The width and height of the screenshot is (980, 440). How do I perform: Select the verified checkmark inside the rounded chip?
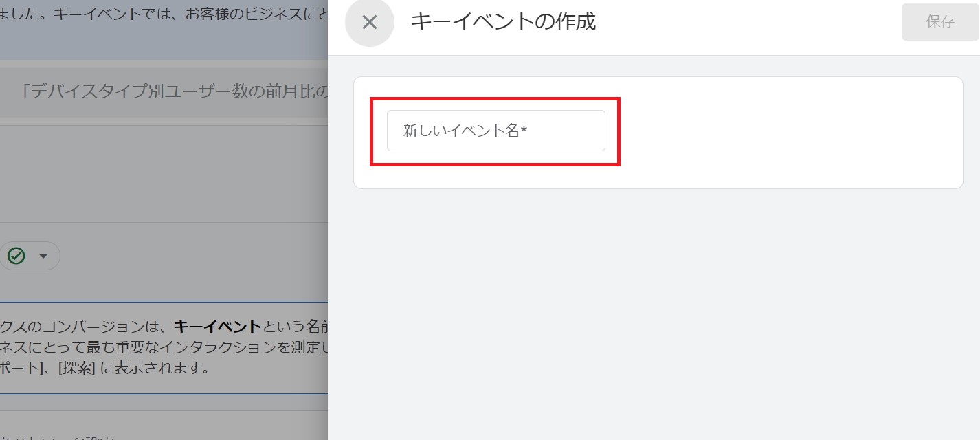15,255
